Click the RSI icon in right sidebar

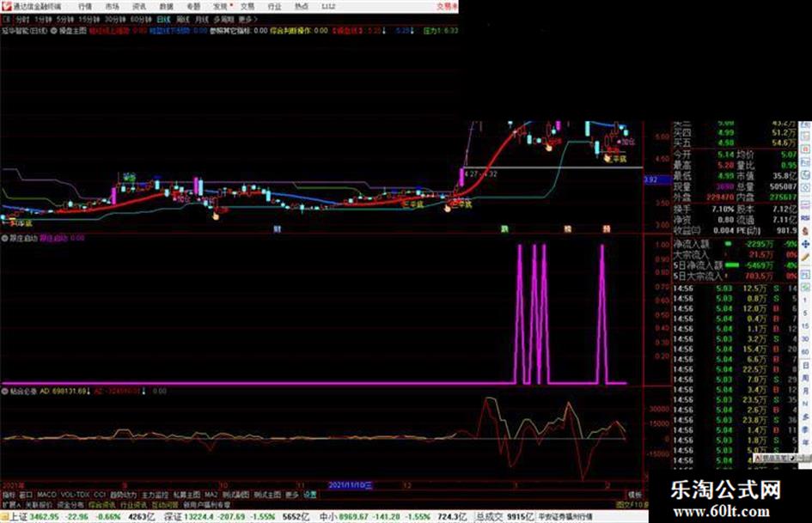[805, 218]
